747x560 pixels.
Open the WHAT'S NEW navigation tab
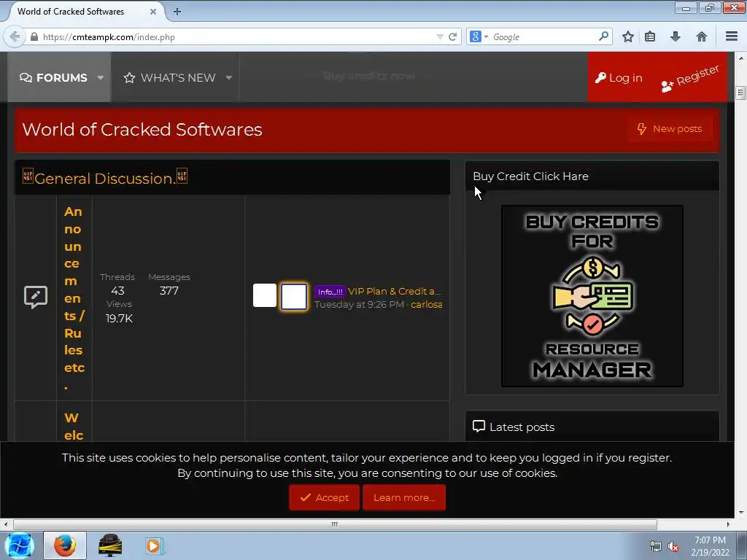point(169,77)
